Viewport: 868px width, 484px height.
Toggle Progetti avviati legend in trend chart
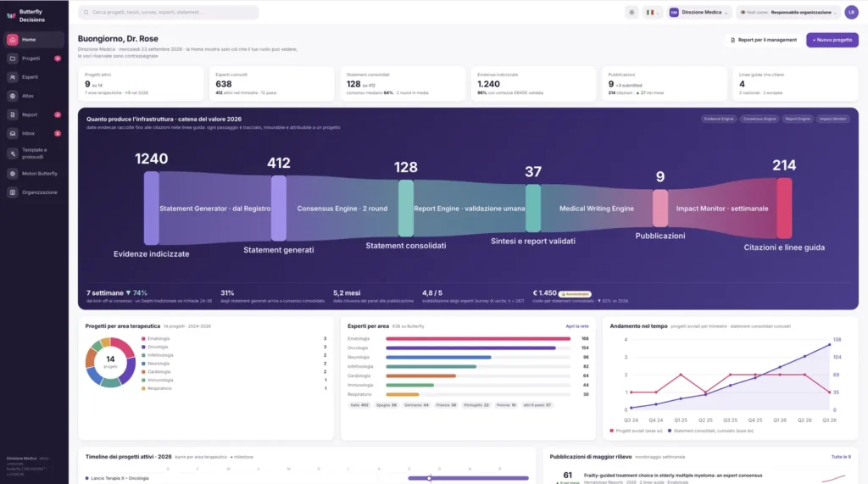pos(636,431)
